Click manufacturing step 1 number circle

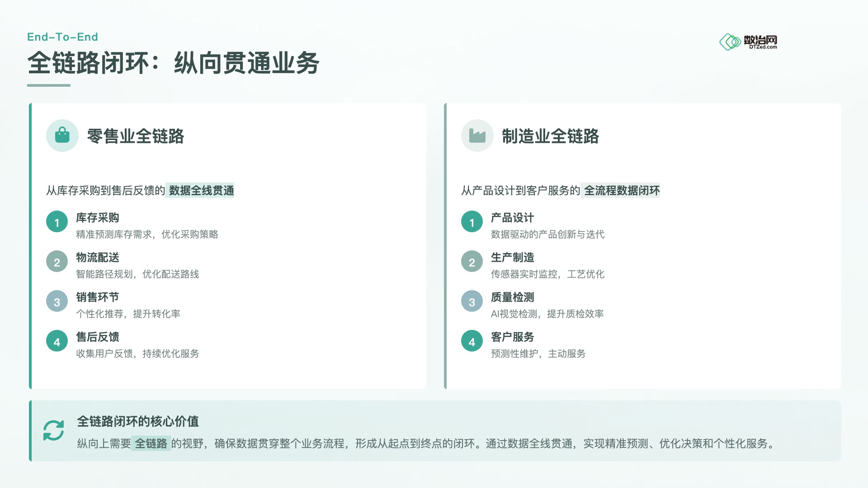tap(472, 222)
